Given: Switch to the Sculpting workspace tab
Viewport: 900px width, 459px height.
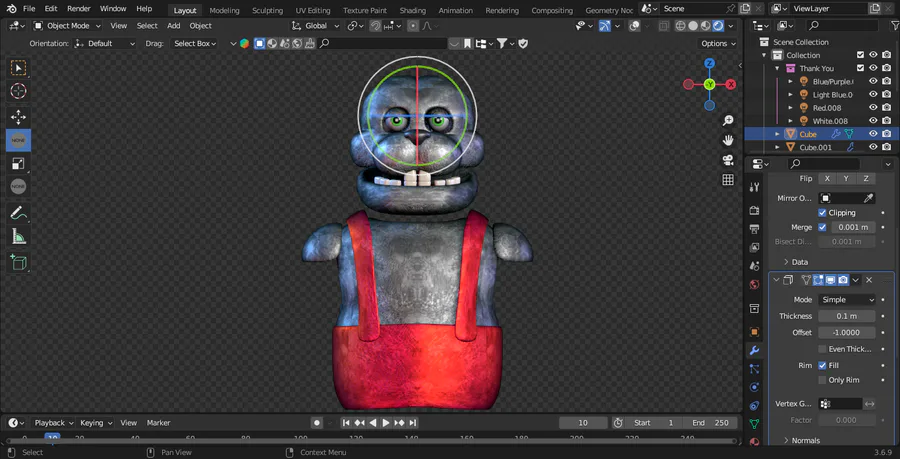Looking at the screenshot, I should click(267, 10).
